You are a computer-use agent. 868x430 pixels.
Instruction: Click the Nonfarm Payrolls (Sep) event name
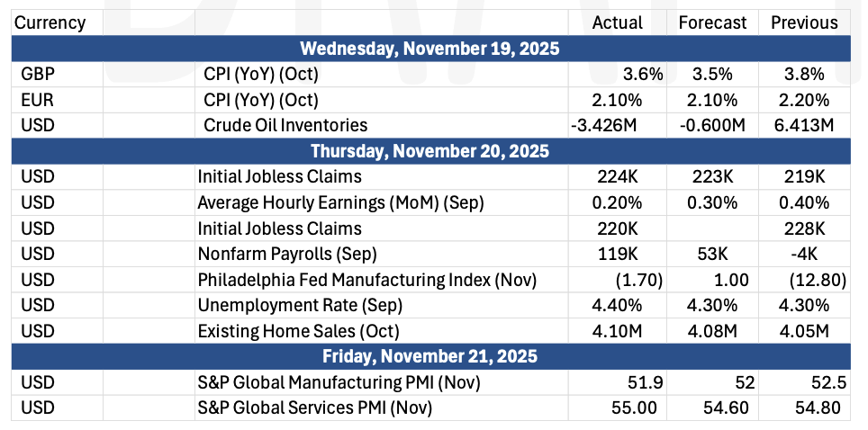pyautogui.click(x=286, y=254)
